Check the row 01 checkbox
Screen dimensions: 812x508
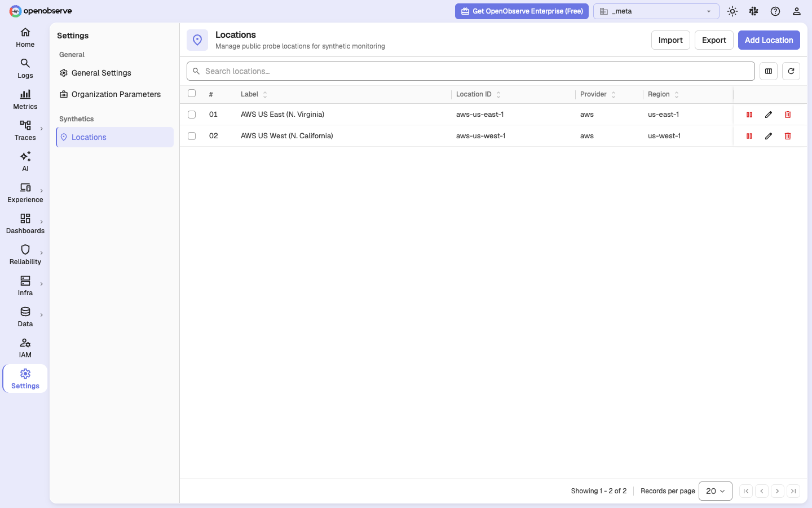click(192, 115)
